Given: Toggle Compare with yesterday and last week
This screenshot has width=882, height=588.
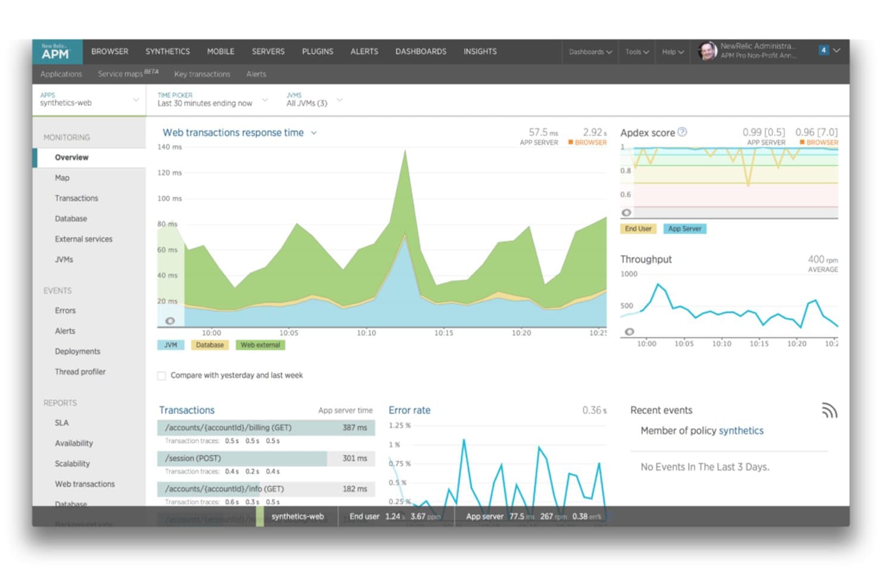Looking at the screenshot, I should tap(162, 376).
